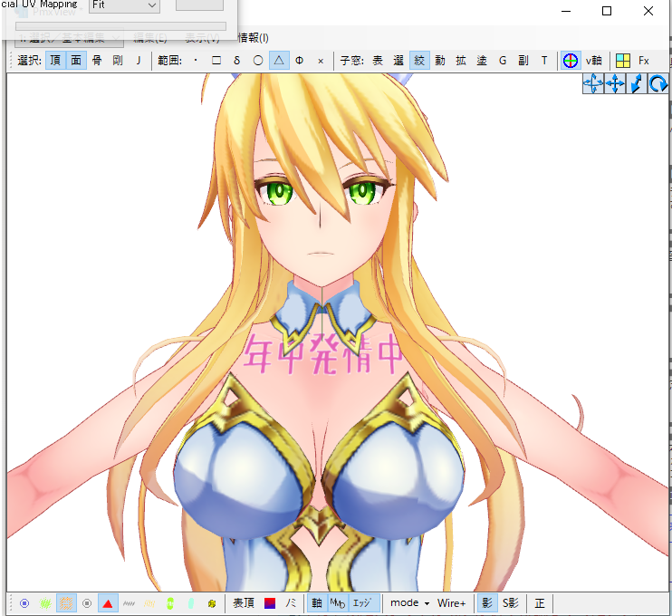
Task: Toggle the green capsule display icon
Action: click(170, 603)
